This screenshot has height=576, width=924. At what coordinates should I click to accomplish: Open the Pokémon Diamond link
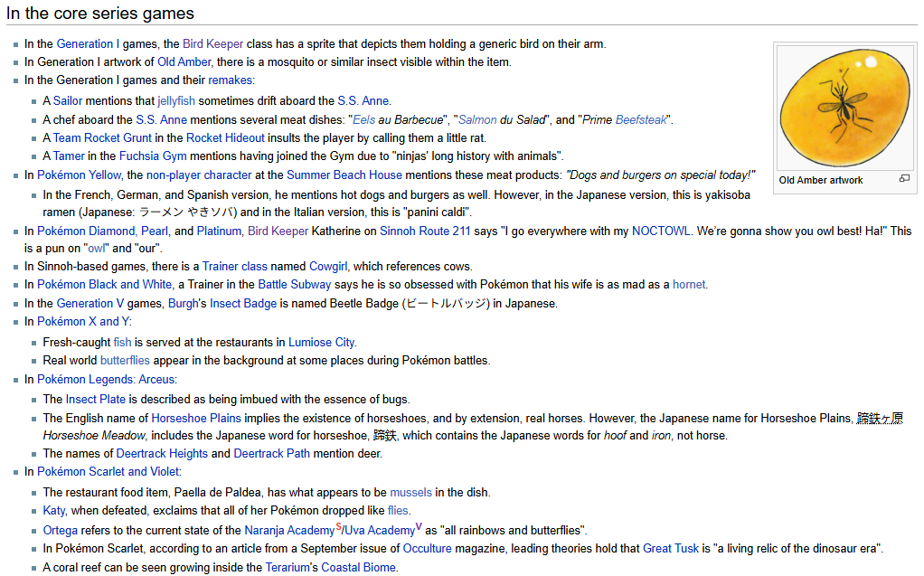[86, 231]
